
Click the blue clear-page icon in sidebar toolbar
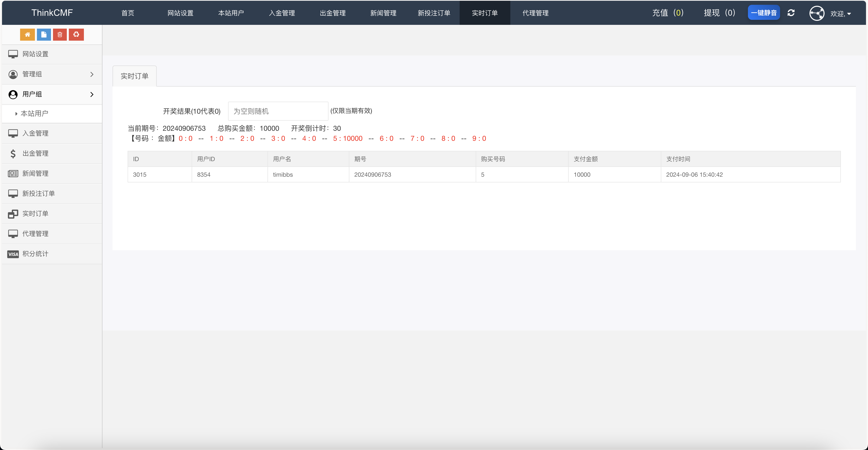pyautogui.click(x=43, y=34)
